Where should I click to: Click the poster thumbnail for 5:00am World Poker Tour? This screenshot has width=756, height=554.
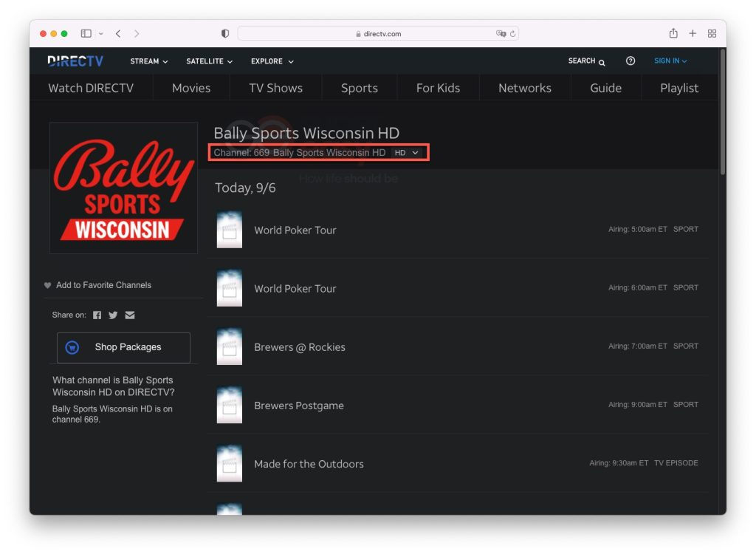[x=230, y=230]
